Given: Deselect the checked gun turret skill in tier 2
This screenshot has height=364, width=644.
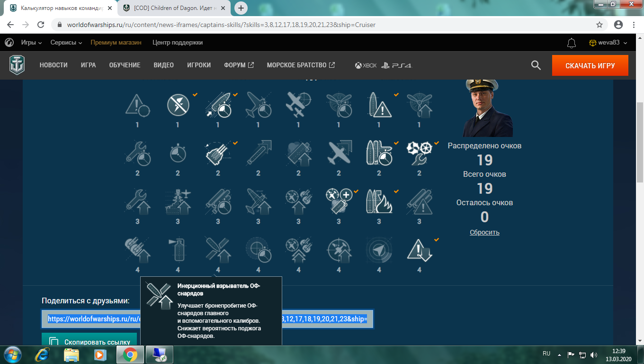Looking at the screenshot, I should (218, 153).
